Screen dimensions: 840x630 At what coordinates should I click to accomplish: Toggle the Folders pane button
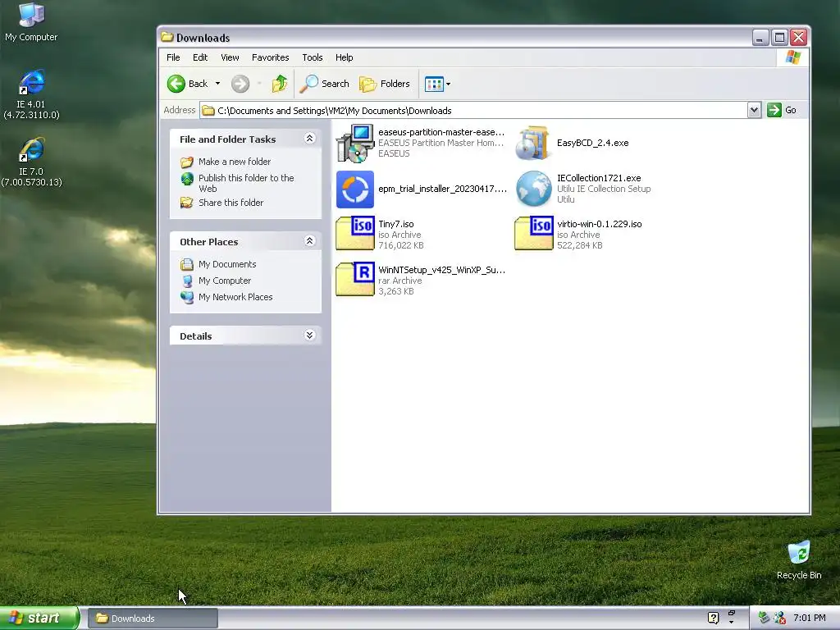pos(385,84)
